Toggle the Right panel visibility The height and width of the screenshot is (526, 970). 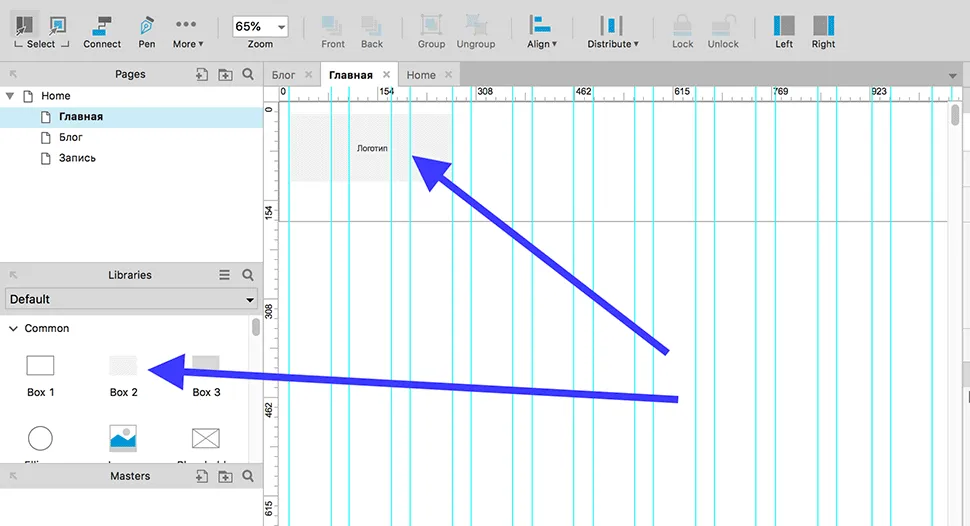click(x=823, y=27)
